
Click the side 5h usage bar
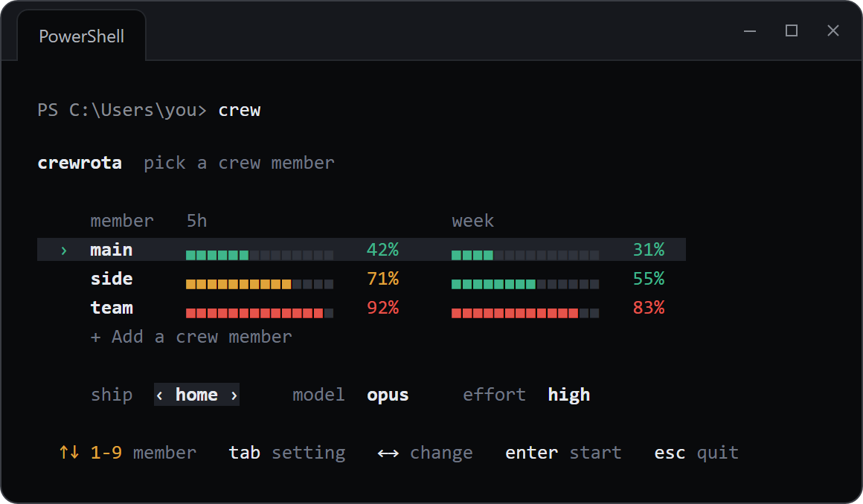260,284
